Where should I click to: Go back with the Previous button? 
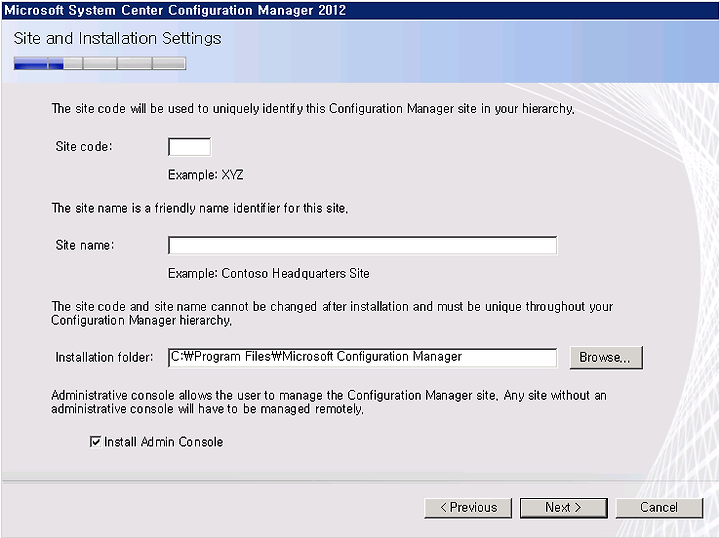point(468,508)
